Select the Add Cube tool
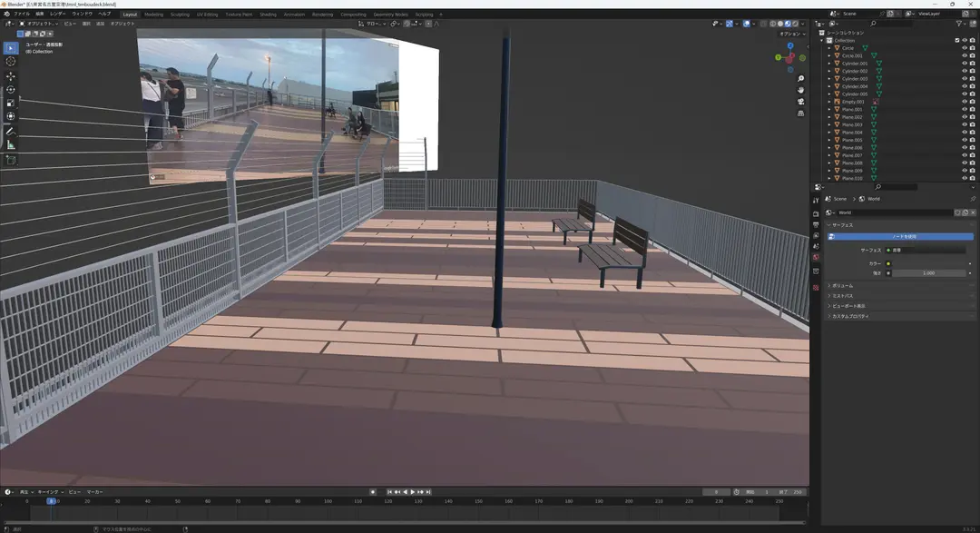Screen dimensions: 980x533 11,160
